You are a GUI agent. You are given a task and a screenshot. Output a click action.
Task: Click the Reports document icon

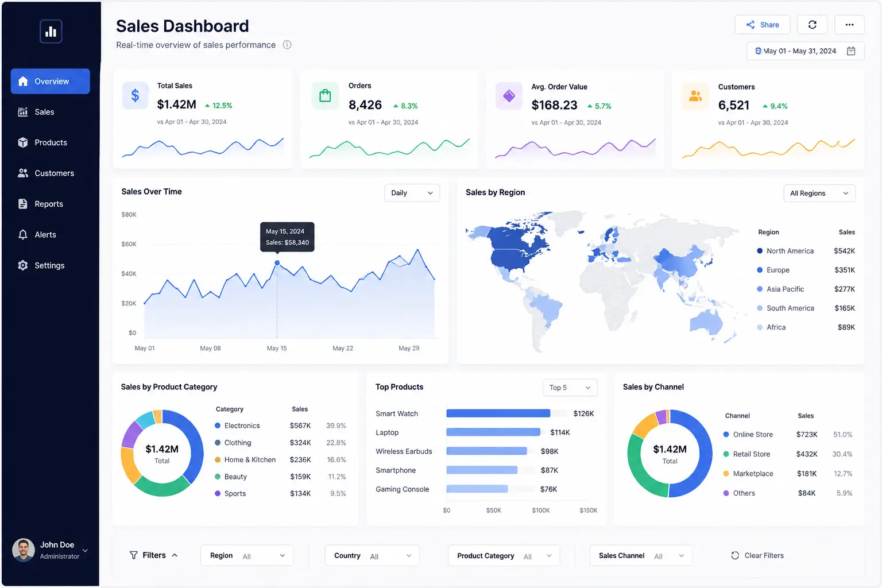tap(23, 204)
